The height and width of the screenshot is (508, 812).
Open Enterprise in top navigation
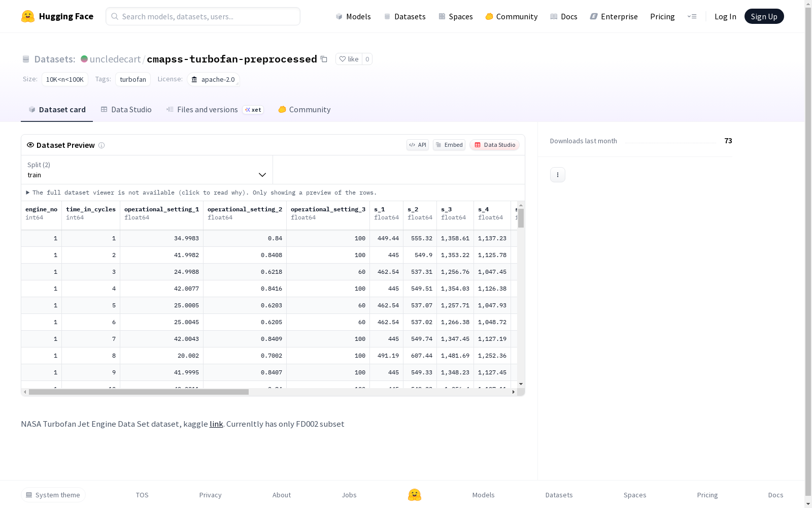pos(614,16)
